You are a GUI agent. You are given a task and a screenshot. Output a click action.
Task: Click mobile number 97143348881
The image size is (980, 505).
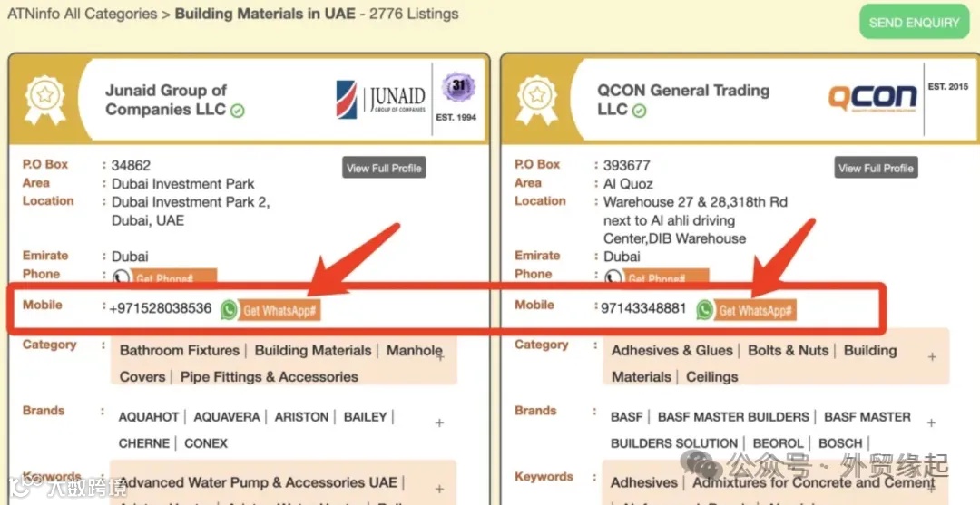643,308
